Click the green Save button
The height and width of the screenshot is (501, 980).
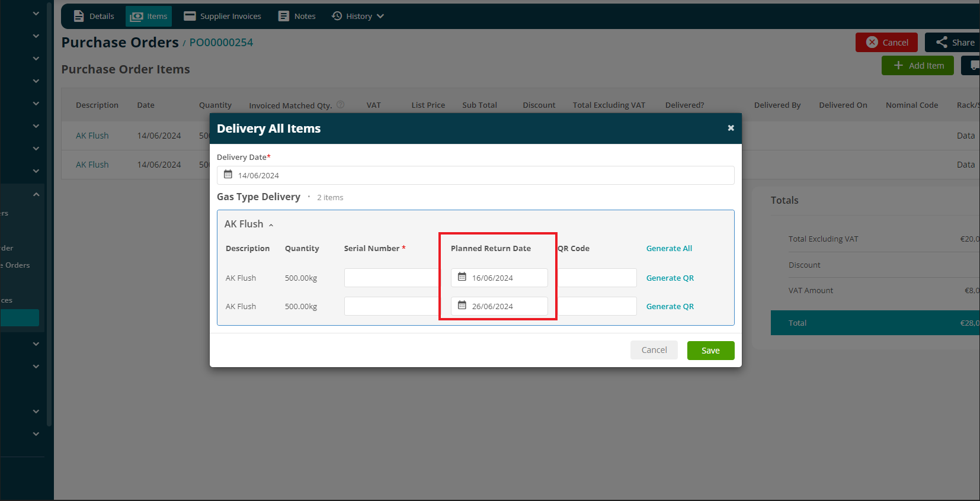[710, 351]
